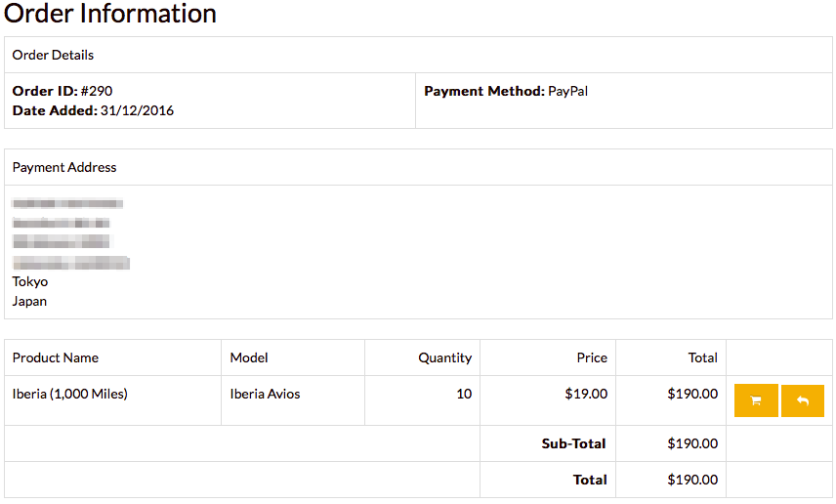
Task: Select the Sub-Total amount $190.00
Action: tap(692, 443)
